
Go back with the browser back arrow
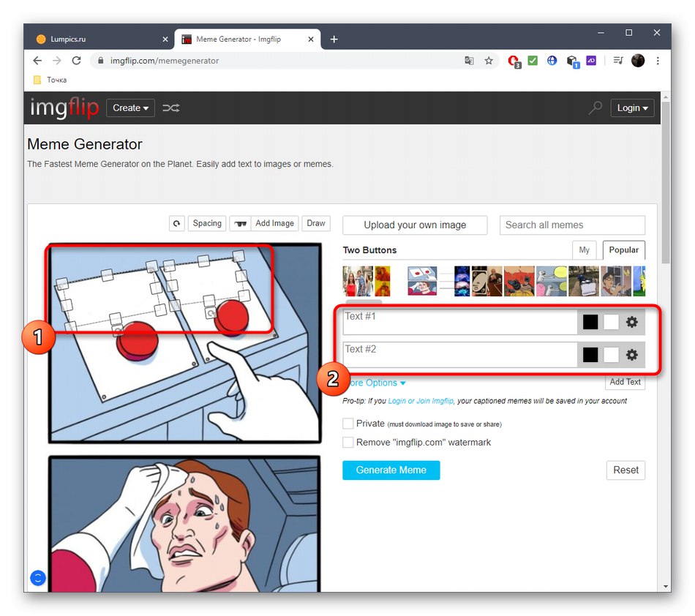click(37, 61)
